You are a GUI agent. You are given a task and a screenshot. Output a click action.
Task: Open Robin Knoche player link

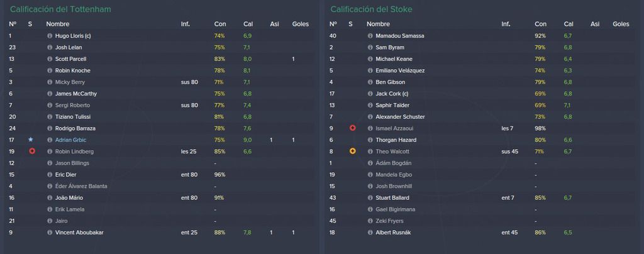(x=73, y=70)
